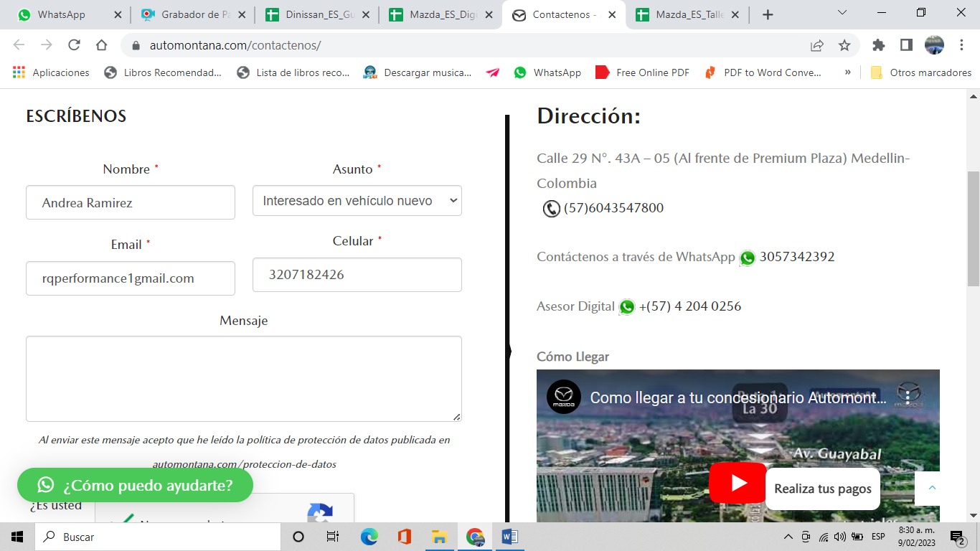Open the PDF to Word Converter bookmark

pos(763,72)
